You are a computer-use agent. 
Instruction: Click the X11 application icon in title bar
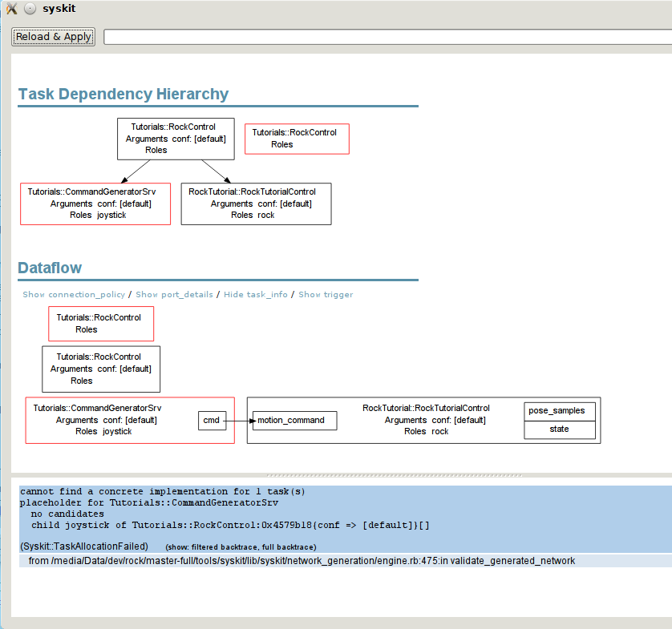click(x=11, y=9)
